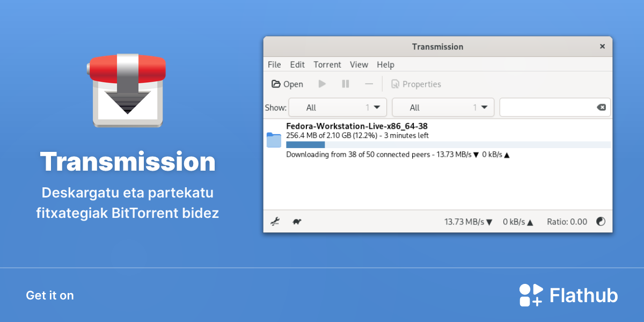Open the Torrent menu

point(327,64)
